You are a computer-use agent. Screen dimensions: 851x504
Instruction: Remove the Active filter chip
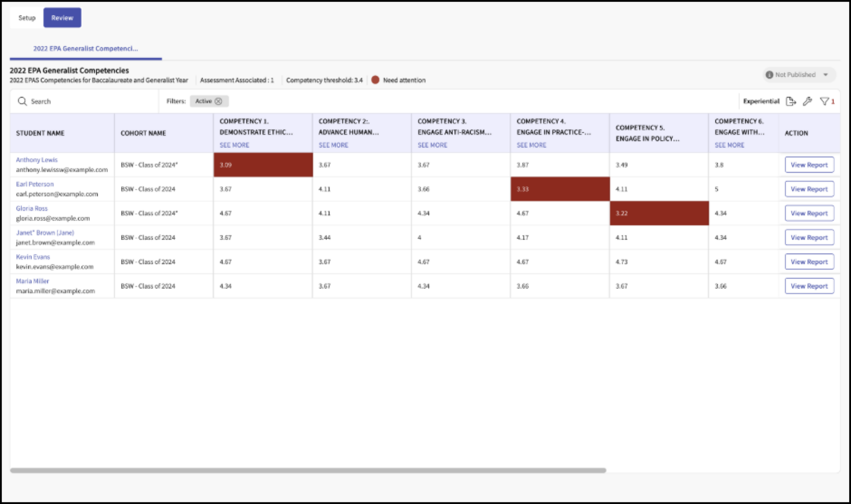pyautogui.click(x=218, y=101)
